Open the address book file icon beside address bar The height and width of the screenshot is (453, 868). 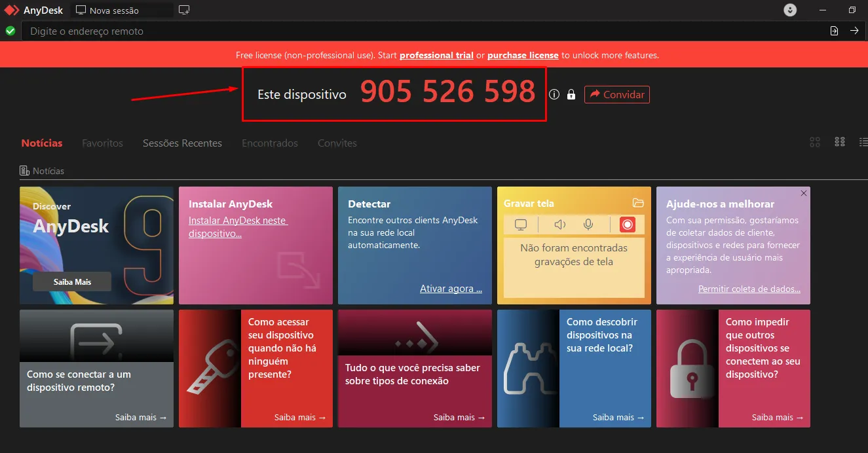(x=834, y=31)
